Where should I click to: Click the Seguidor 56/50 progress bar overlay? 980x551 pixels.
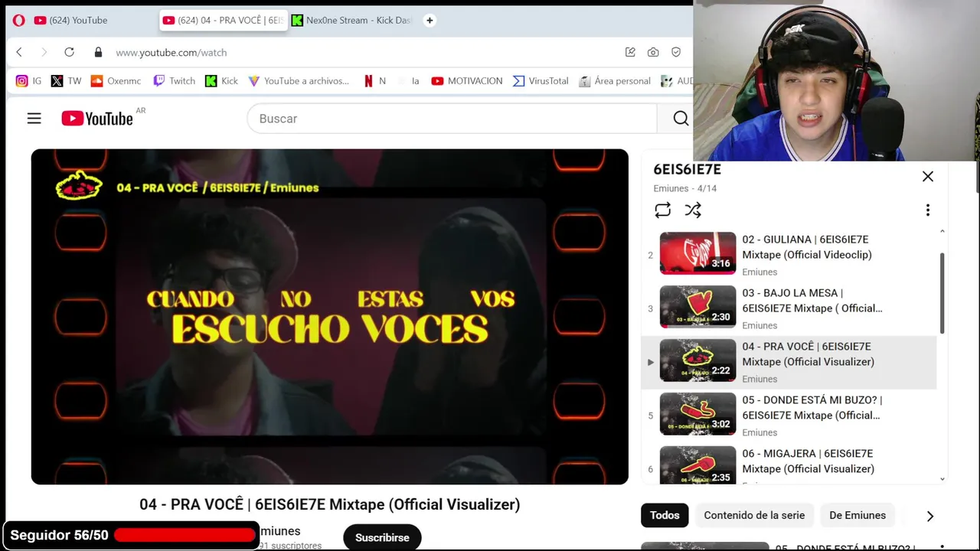click(131, 535)
